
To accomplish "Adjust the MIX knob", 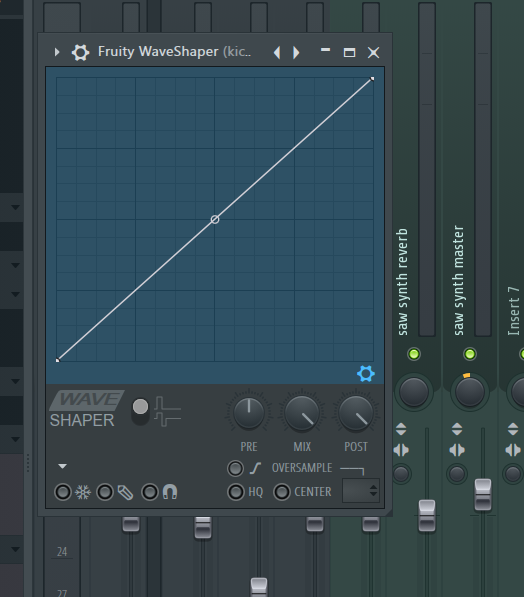I will click(x=302, y=413).
